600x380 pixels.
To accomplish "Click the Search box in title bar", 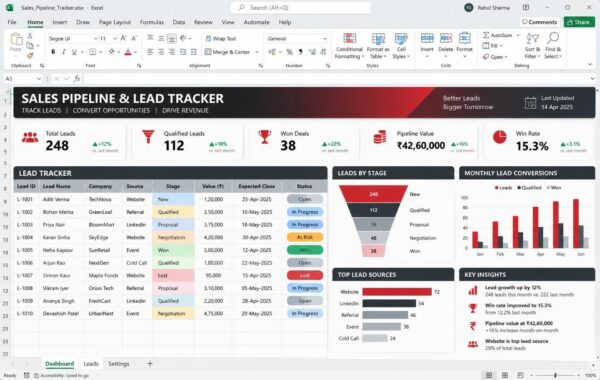I will click(301, 8).
